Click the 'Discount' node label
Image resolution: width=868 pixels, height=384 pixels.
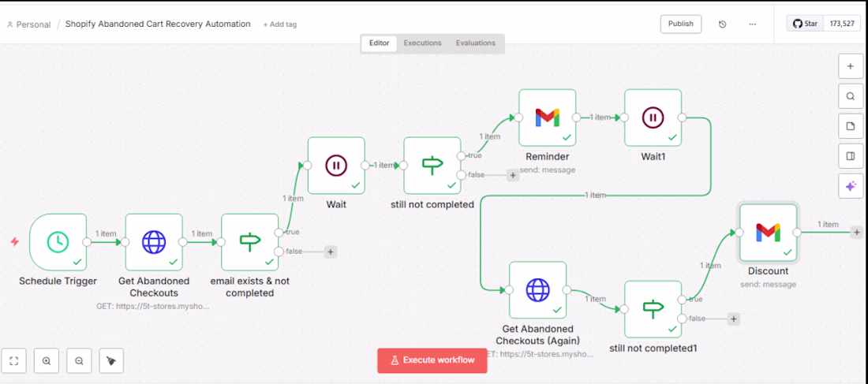coord(769,272)
